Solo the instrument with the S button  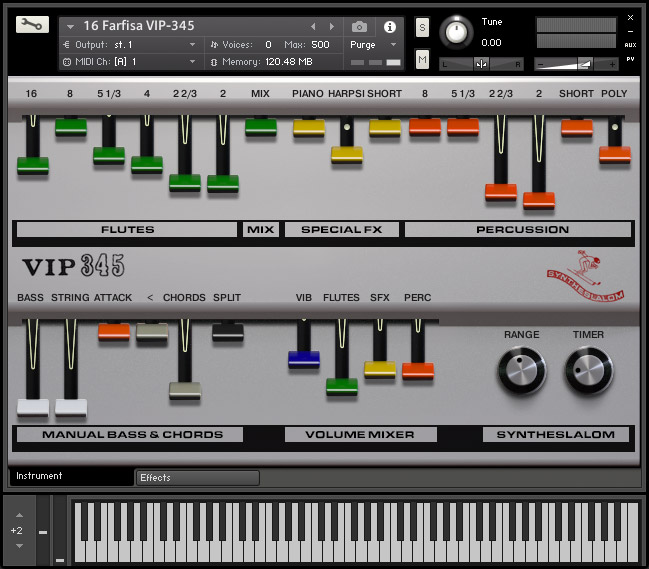422,27
